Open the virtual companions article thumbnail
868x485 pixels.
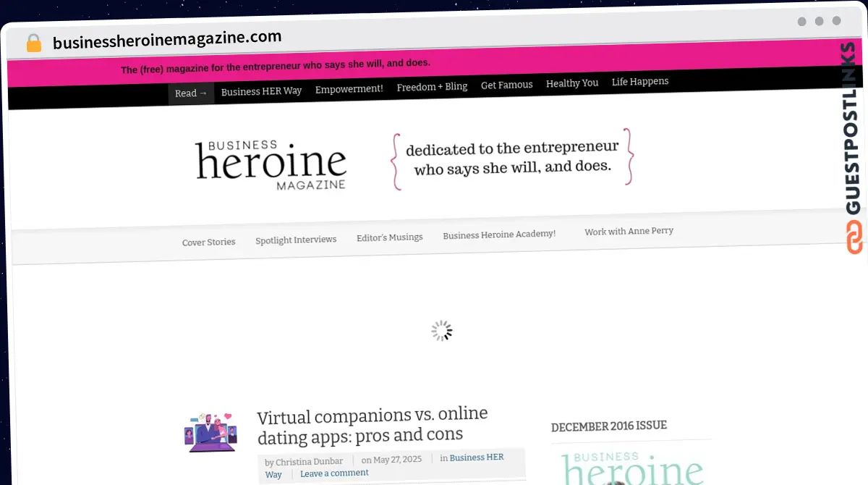[x=211, y=433]
